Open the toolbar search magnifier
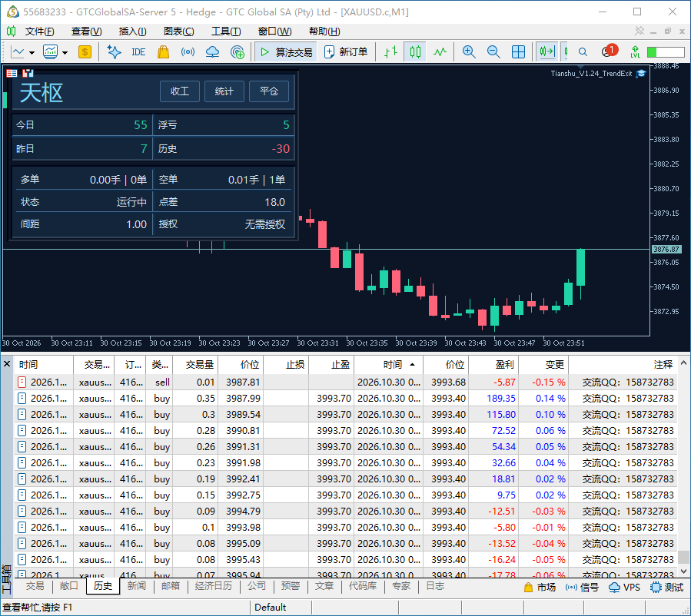This screenshot has width=691, height=616. tap(583, 52)
